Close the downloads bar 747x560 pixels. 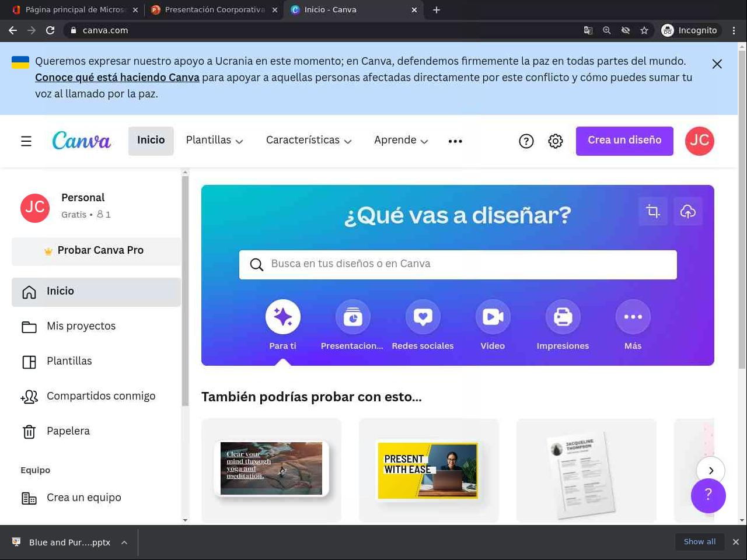click(x=736, y=542)
